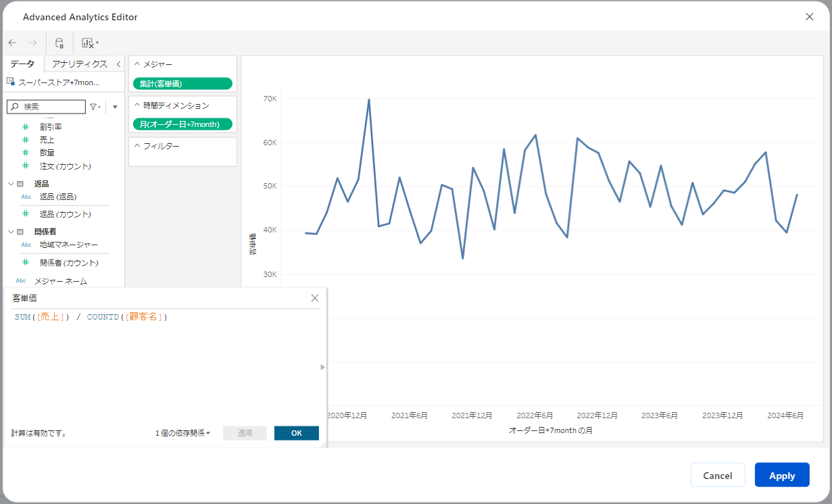
Task: Click the Apply button
Action: pyautogui.click(x=781, y=475)
